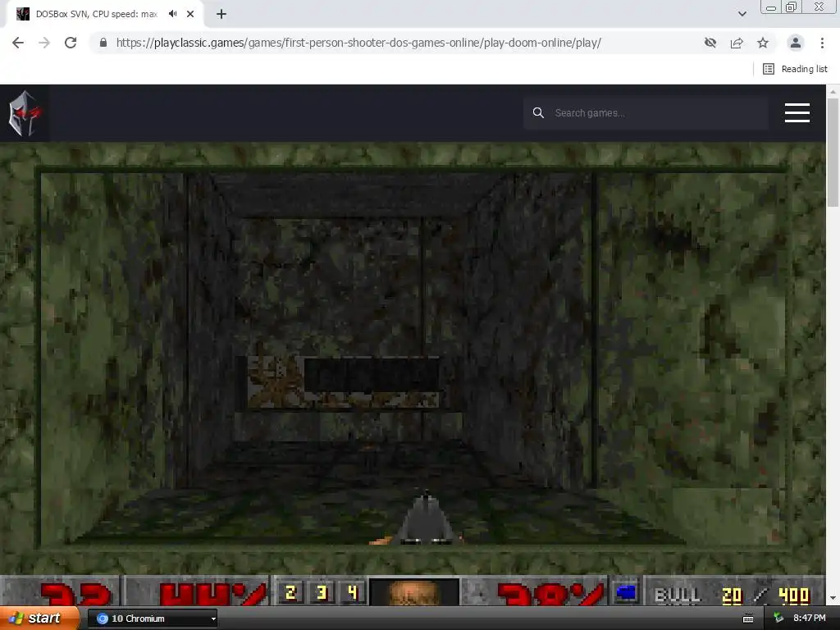840x630 pixels.
Task: Select the DOSBox SVN browser tab
Action: pos(104,14)
